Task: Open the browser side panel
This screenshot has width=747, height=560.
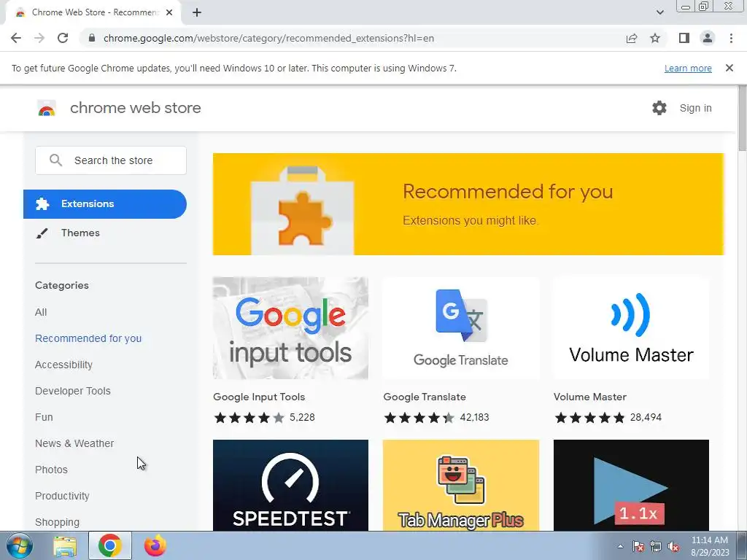Action: click(x=684, y=38)
